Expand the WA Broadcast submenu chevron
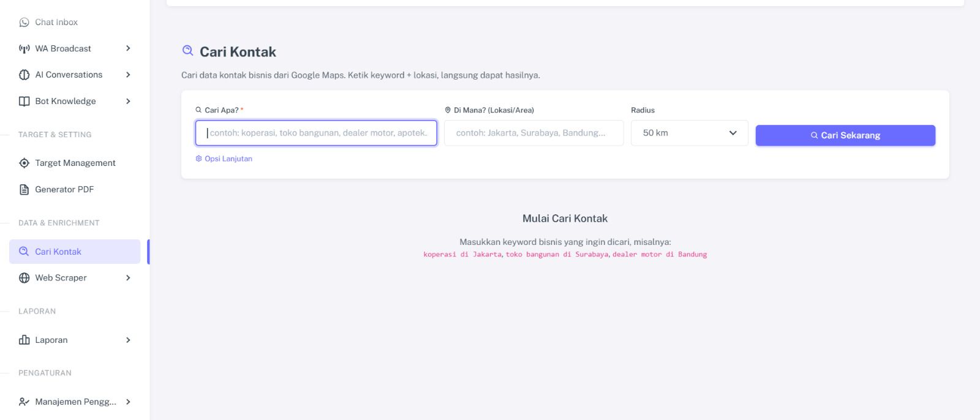This screenshot has width=980, height=420. coord(128,48)
